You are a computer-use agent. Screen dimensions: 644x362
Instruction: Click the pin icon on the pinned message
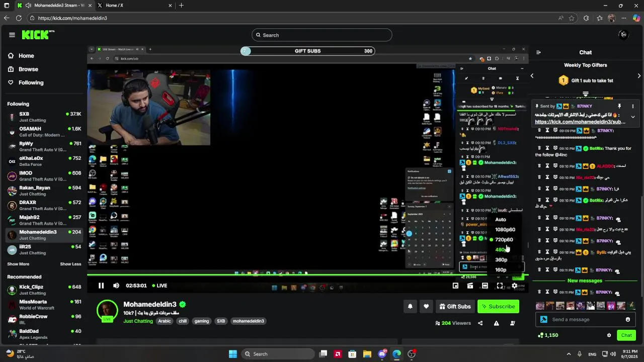click(619, 107)
